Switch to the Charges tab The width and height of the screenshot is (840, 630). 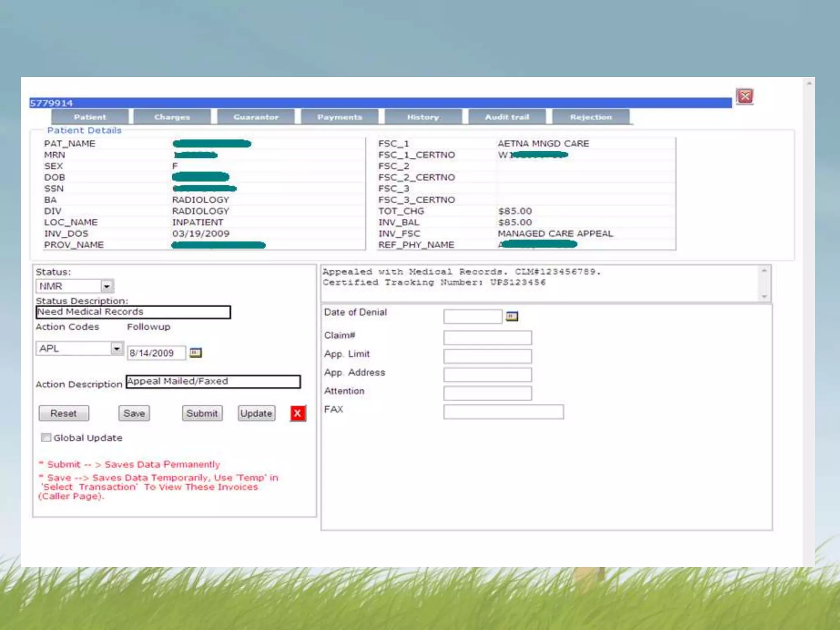(x=172, y=117)
